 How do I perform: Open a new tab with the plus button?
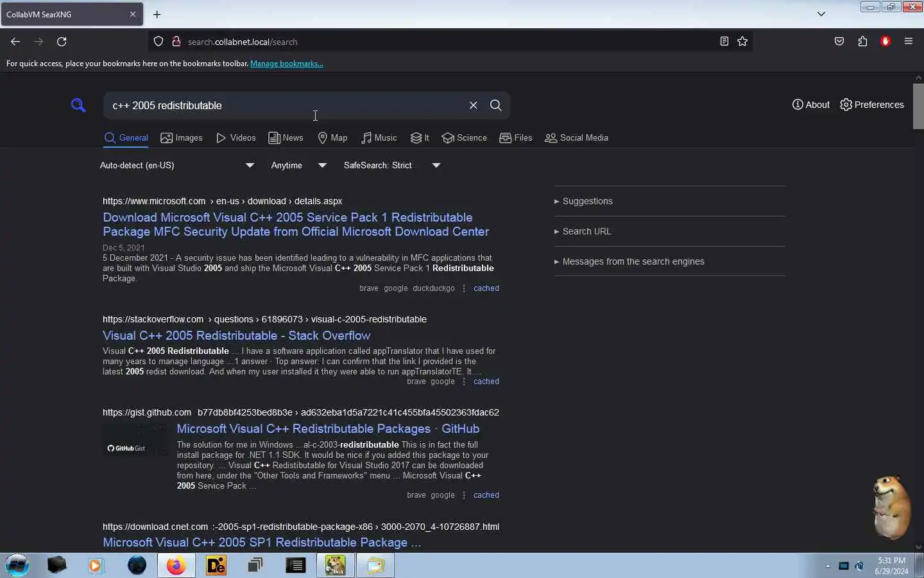[157, 14]
